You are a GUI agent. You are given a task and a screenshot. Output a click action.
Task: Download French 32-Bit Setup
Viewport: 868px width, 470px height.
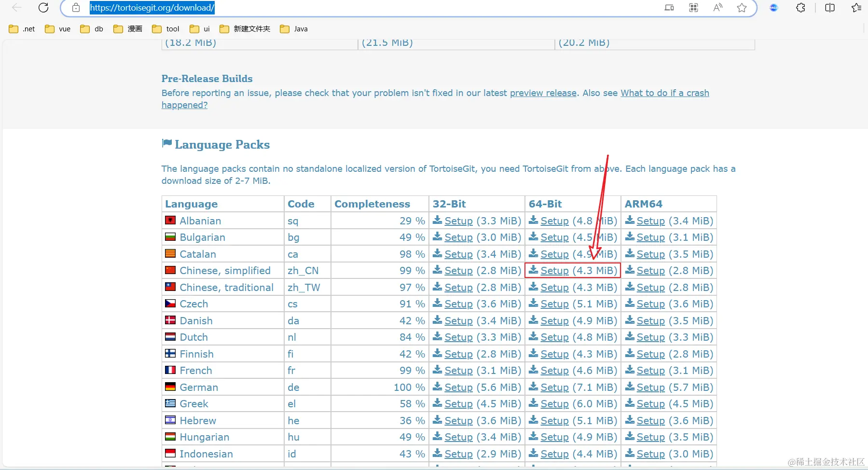459,371
